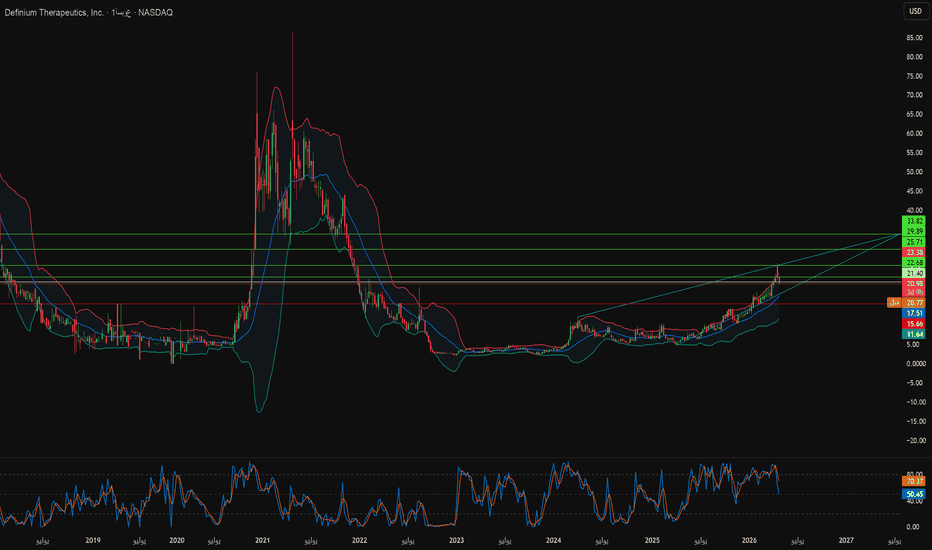
Task: Click the 2020 label on time axis
Action: (177, 540)
